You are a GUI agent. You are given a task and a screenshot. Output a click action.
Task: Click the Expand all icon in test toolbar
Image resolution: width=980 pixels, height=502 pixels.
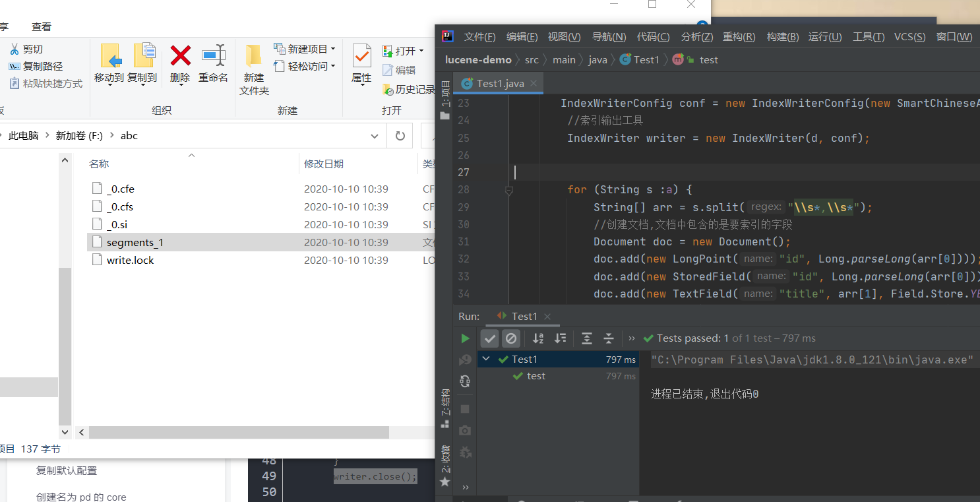(x=586, y=338)
